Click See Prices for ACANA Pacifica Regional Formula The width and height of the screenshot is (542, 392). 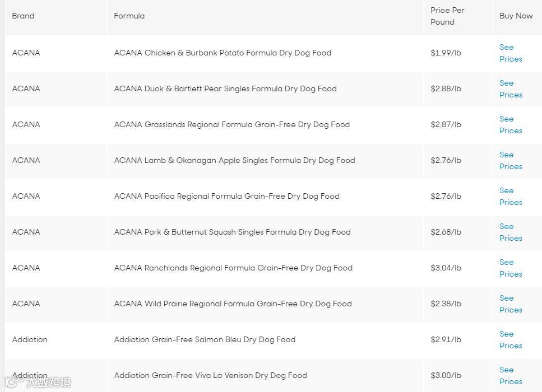click(x=511, y=196)
